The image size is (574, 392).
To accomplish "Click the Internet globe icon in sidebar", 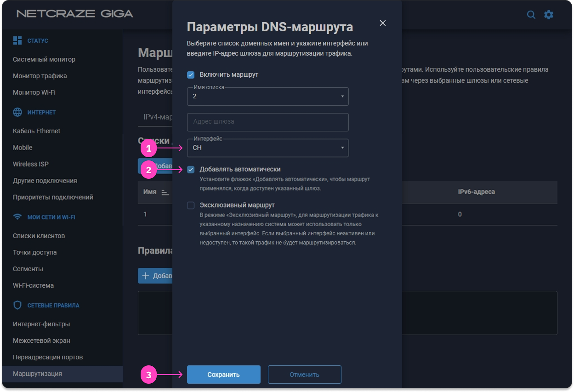I will click(17, 112).
